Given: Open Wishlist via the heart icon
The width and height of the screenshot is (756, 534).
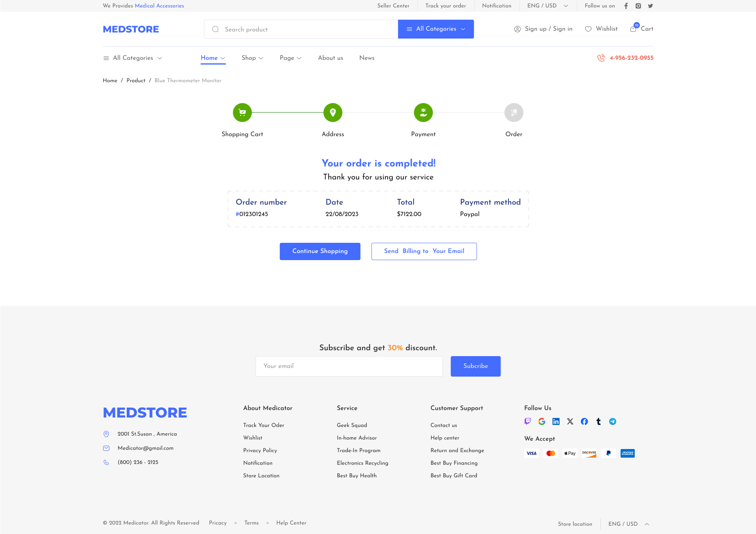Looking at the screenshot, I should (589, 29).
